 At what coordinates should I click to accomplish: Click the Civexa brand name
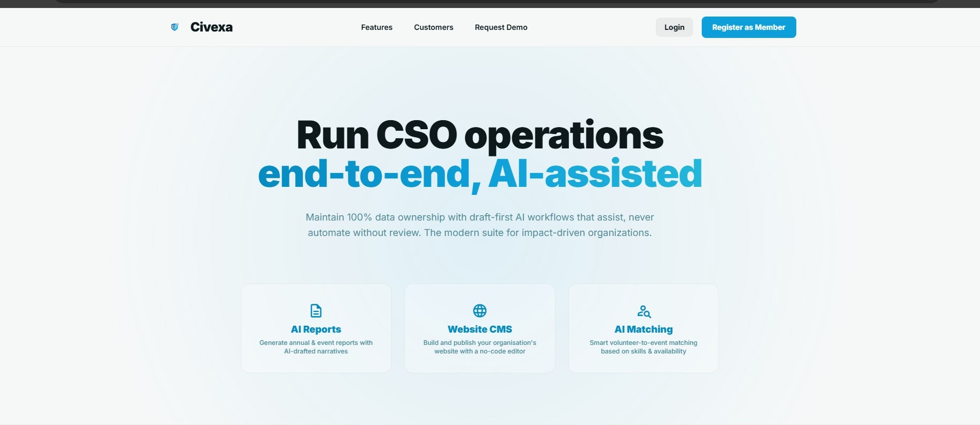click(x=211, y=27)
